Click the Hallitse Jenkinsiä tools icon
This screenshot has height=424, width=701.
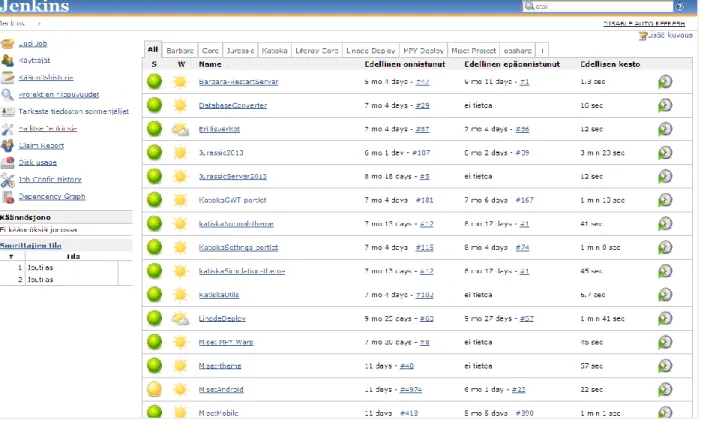click(x=8, y=128)
